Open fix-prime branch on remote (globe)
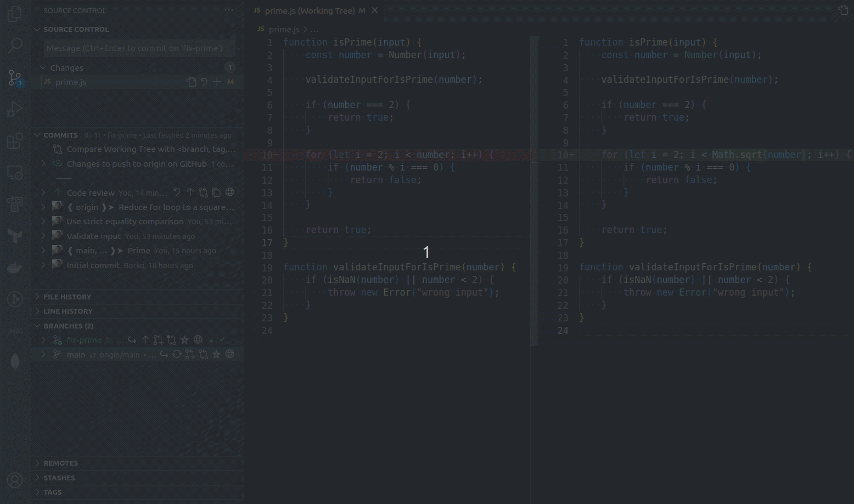Screen dimensions: 854x504 198,340
